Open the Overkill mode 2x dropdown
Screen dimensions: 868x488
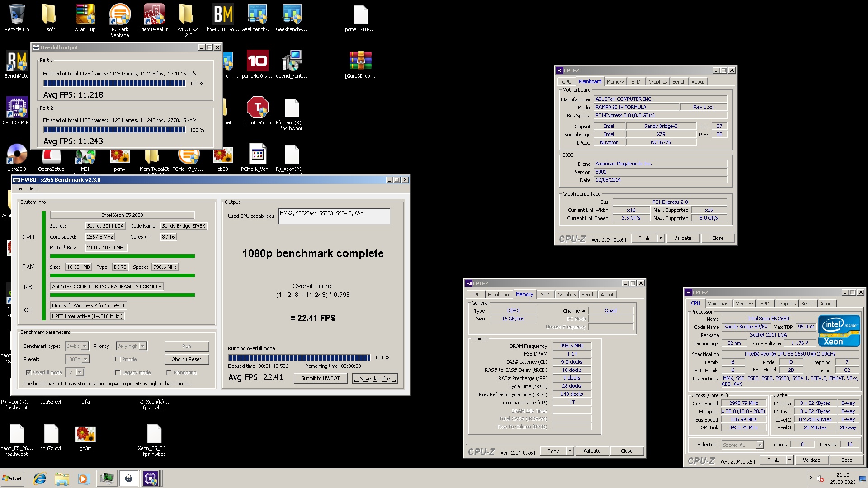click(x=75, y=372)
